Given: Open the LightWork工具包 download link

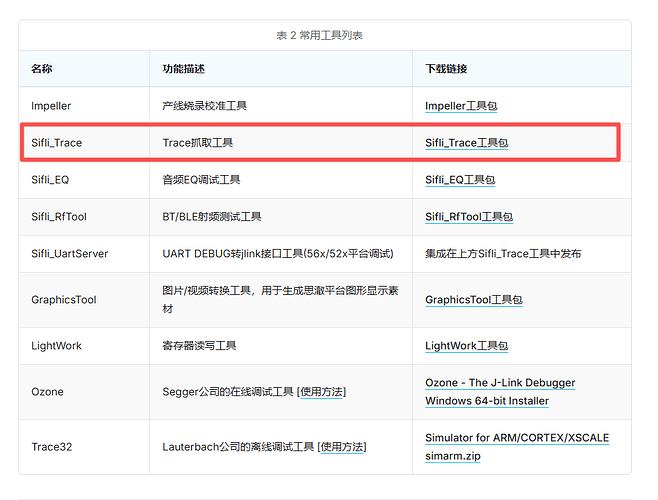Looking at the screenshot, I should [466, 346].
